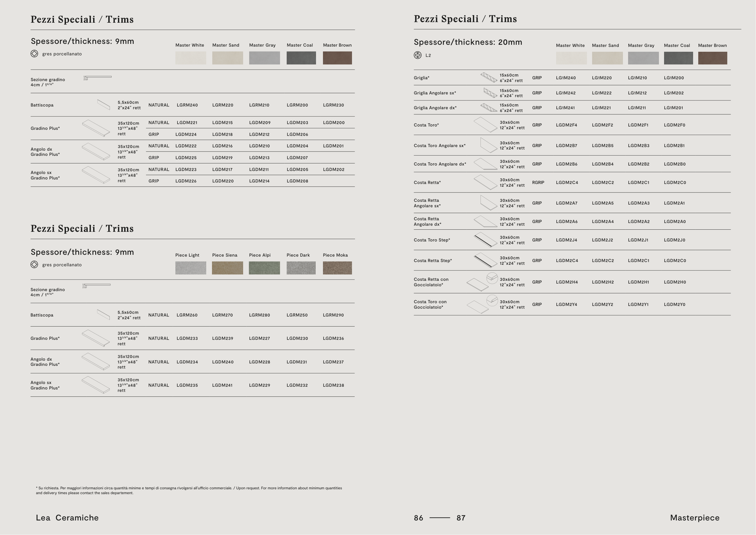Click product code LGDM221
Image resolution: width=756 pixels, height=535 pixels.
click(187, 123)
